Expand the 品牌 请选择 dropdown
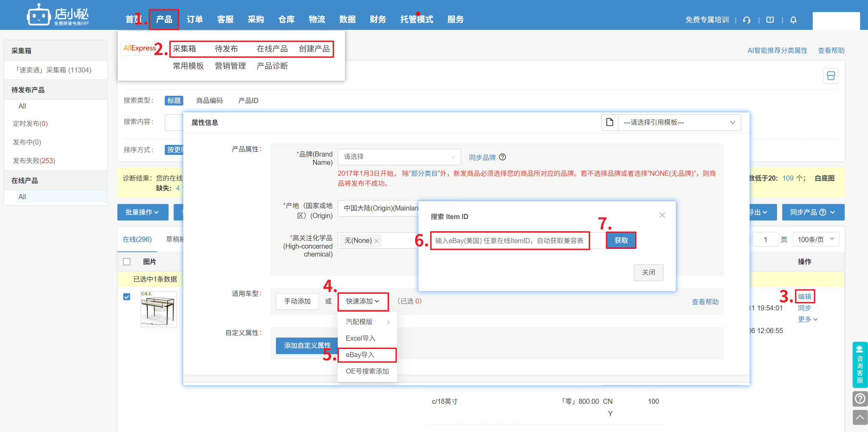 tap(399, 157)
